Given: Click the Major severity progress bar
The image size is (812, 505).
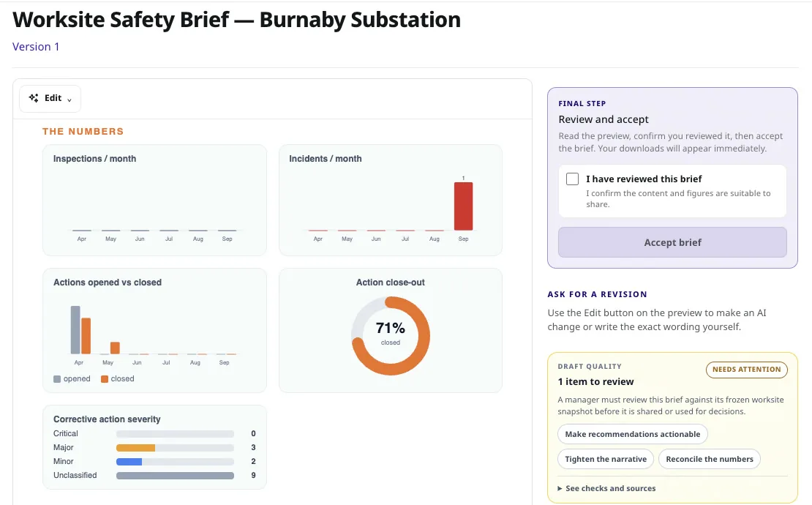Looking at the screenshot, I should (x=175, y=447).
